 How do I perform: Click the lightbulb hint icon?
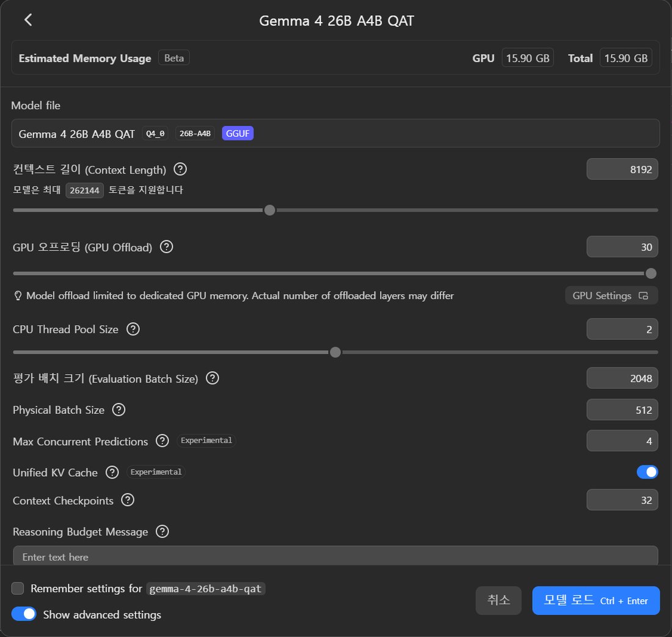click(18, 295)
